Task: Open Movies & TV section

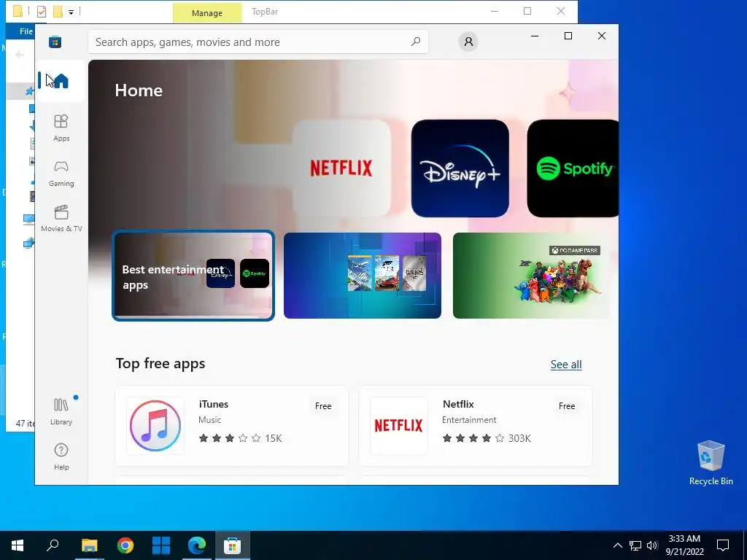Action: pyautogui.click(x=61, y=219)
